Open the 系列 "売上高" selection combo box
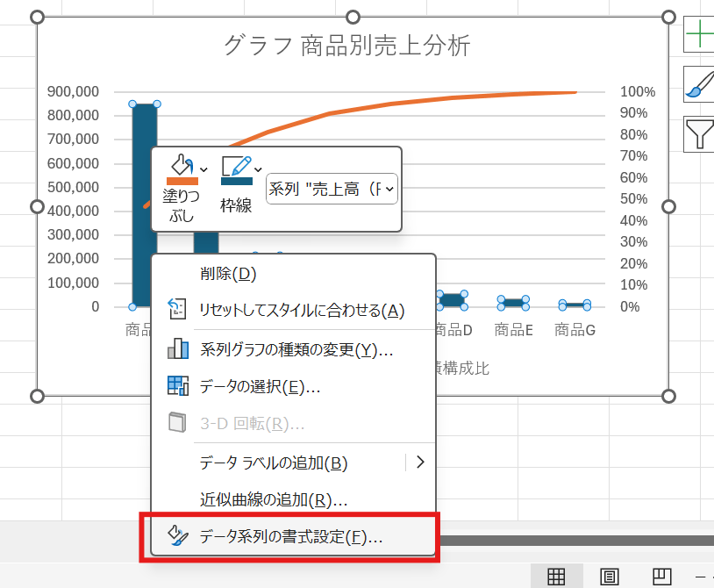The height and width of the screenshot is (588, 714). pos(332,188)
